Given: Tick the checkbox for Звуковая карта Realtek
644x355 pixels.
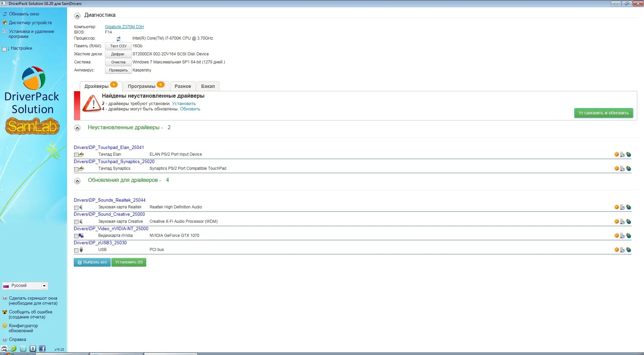Looking at the screenshot, I should [76, 207].
